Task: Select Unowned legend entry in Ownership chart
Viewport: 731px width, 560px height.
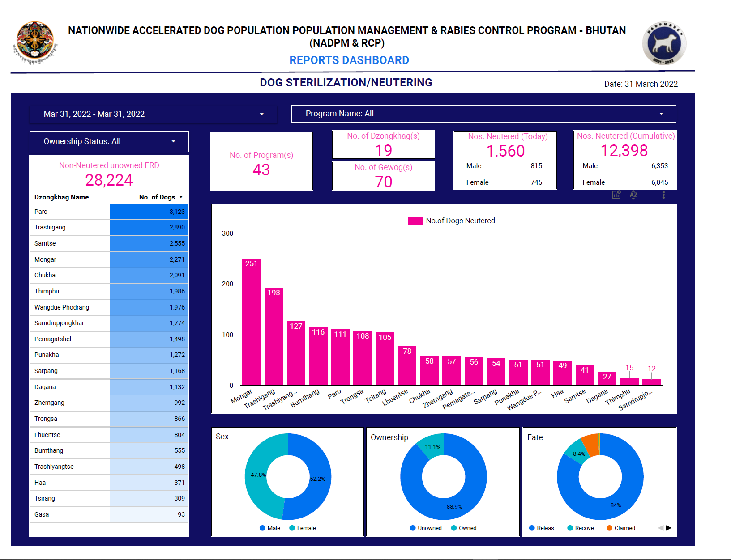Action: pyautogui.click(x=426, y=528)
